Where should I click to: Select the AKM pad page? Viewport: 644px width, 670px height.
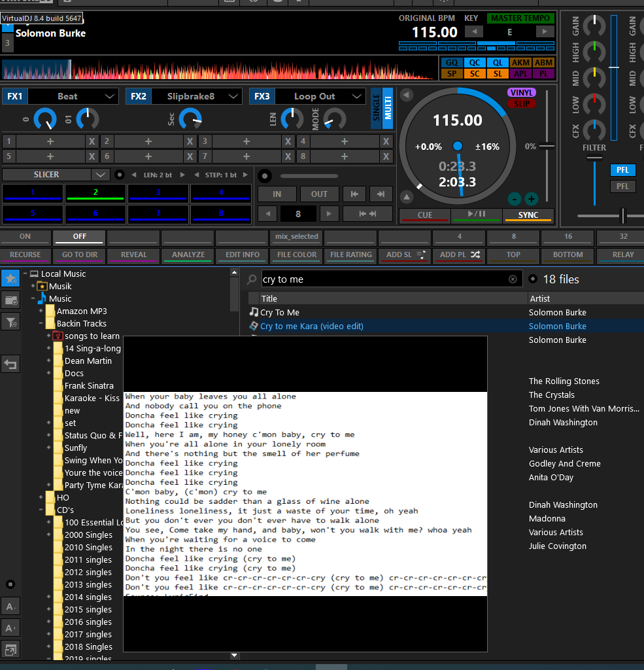(520, 63)
